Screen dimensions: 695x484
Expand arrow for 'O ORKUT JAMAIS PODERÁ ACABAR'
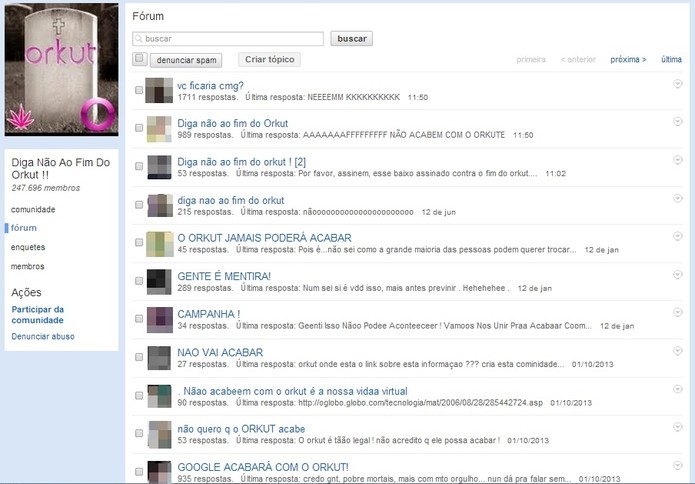(x=678, y=236)
